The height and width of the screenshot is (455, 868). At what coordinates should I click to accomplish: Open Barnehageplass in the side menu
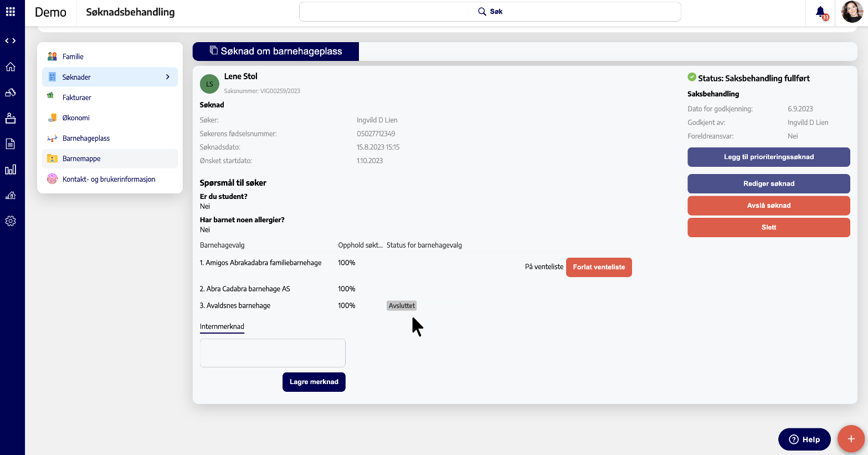[110, 139]
